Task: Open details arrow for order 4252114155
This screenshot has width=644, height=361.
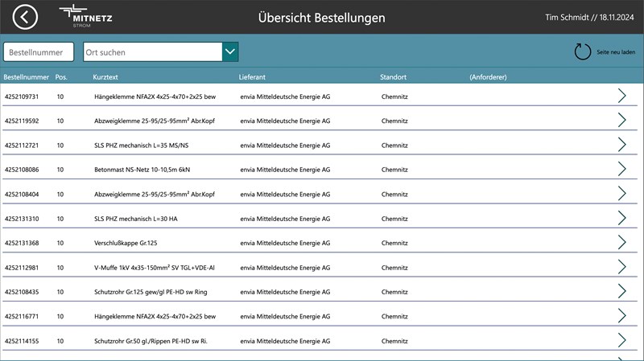Action: 621,340
